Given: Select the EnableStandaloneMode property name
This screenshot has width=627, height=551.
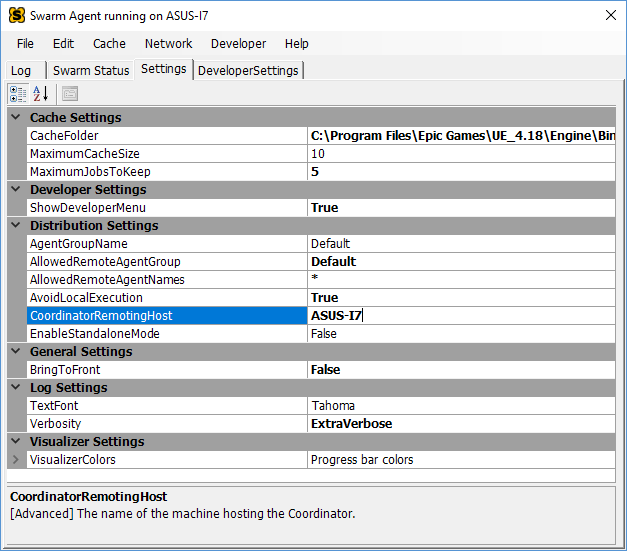Looking at the screenshot, I should coord(167,334).
